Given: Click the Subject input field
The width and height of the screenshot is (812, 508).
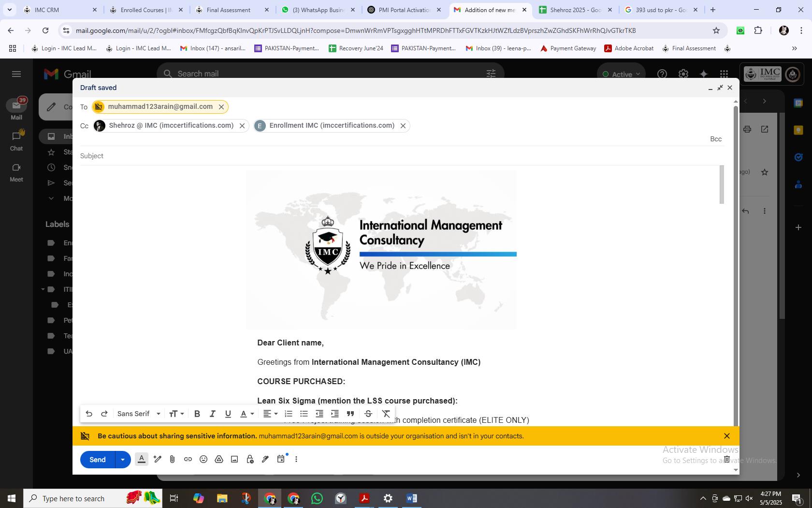Looking at the screenshot, I should pyautogui.click(x=401, y=156).
